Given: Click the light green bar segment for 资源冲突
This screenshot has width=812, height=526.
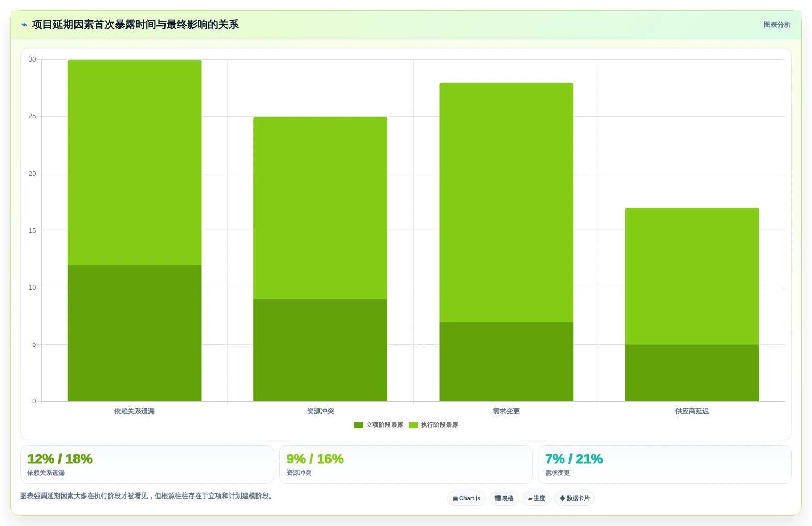Looking at the screenshot, I should [320, 208].
